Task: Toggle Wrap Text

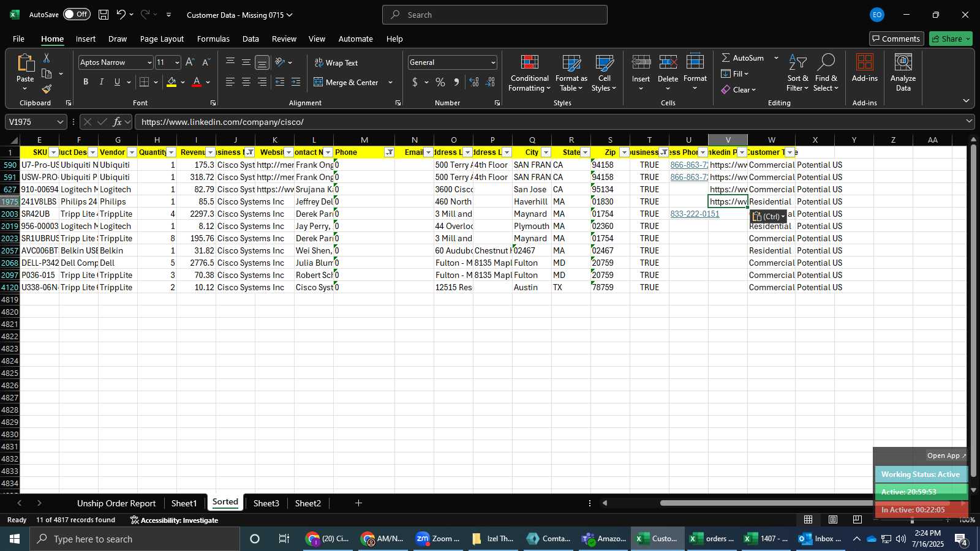Action: point(336,62)
